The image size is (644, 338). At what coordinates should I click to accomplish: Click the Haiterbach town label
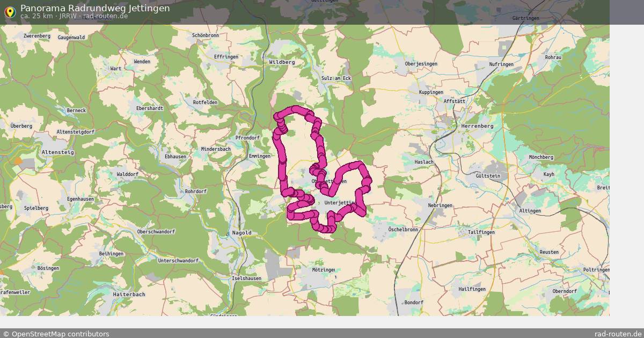click(129, 295)
